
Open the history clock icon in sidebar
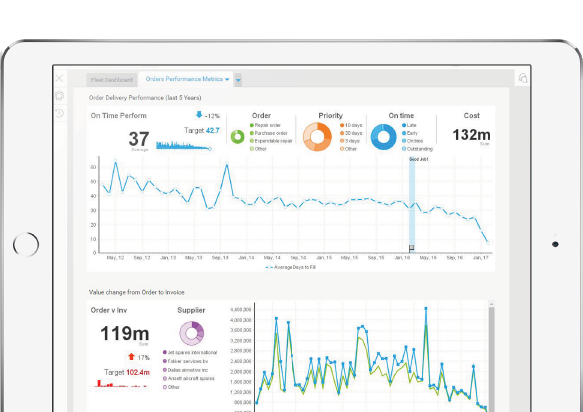tap(59, 113)
